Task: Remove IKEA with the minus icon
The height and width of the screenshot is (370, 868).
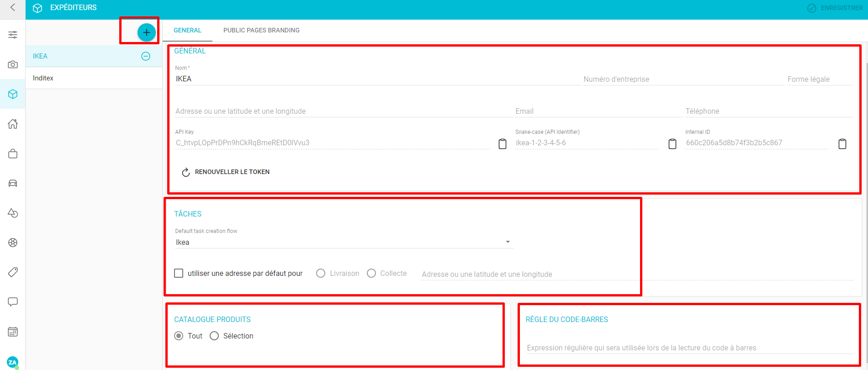Action: point(146,56)
